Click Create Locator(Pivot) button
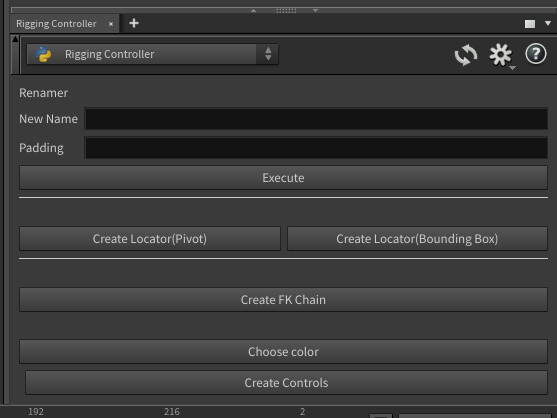557x418 pixels. pos(150,239)
